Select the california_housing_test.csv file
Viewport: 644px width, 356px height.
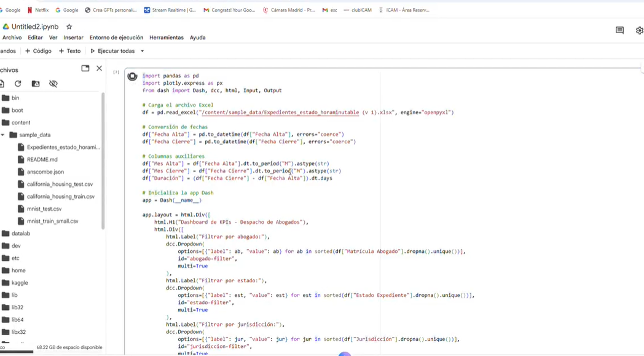pos(60,184)
